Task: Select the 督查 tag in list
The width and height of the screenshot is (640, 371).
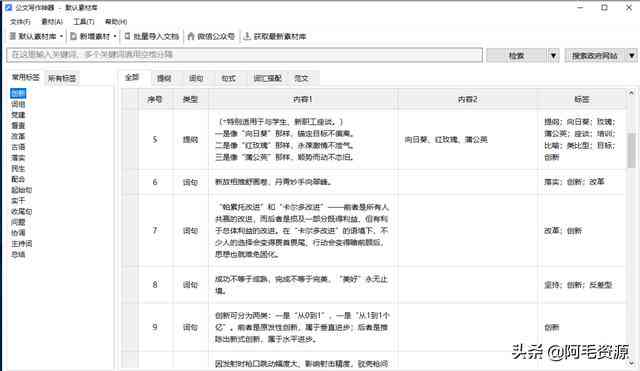Action: pyautogui.click(x=18, y=126)
